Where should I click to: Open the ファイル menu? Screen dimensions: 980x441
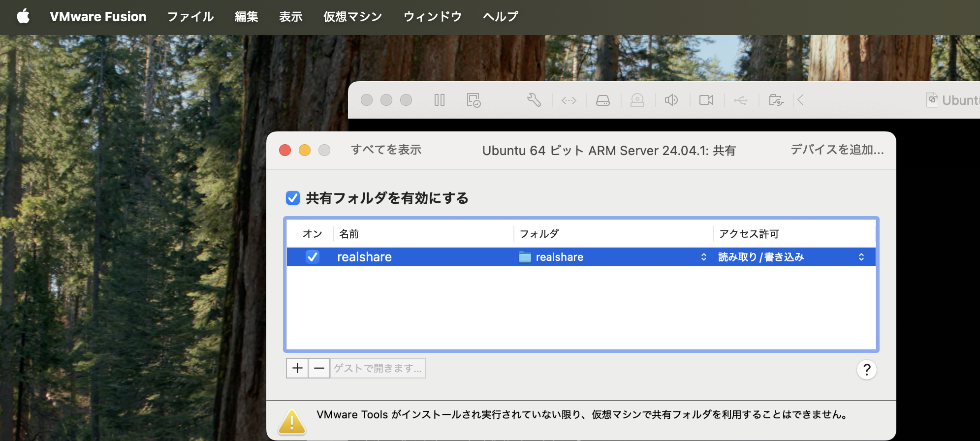click(x=190, y=17)
